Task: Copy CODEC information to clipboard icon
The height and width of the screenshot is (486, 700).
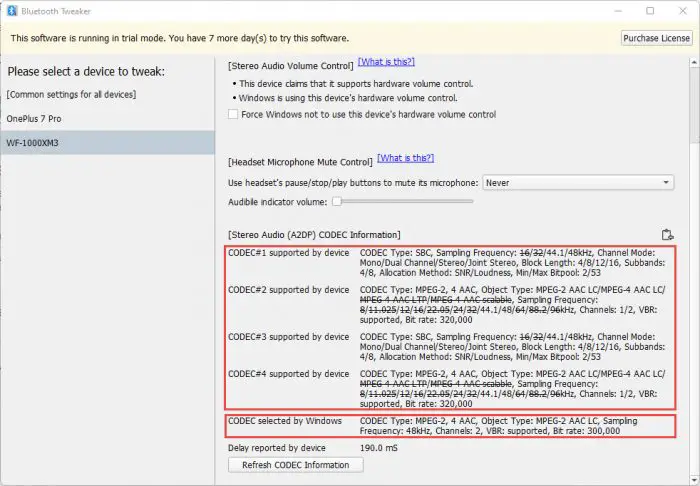Action: pos(667,235)
